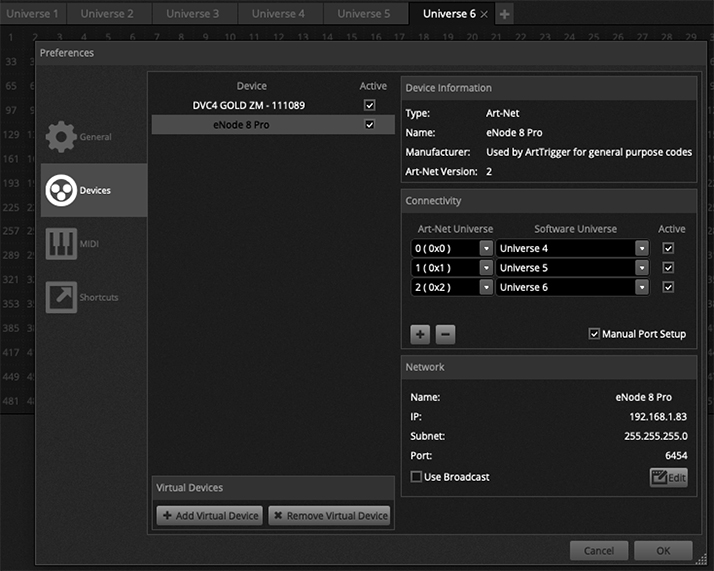This screenshot has width=714, height=571.
Task: Switch to the Universe 3 tab
Action: pyautogui.click(x=193, y=14)
